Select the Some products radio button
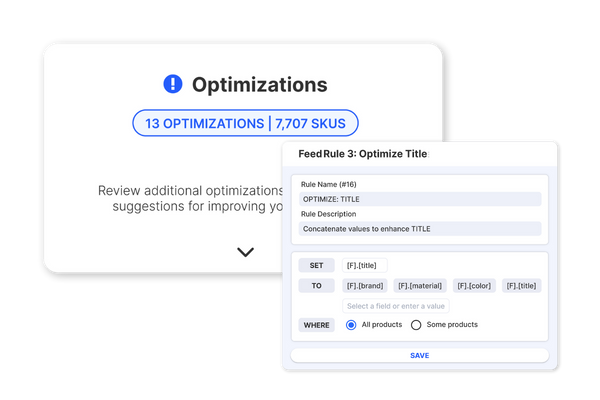Image resolution: width=600 pixels, height=400 pixels. (x=416, y=325)
